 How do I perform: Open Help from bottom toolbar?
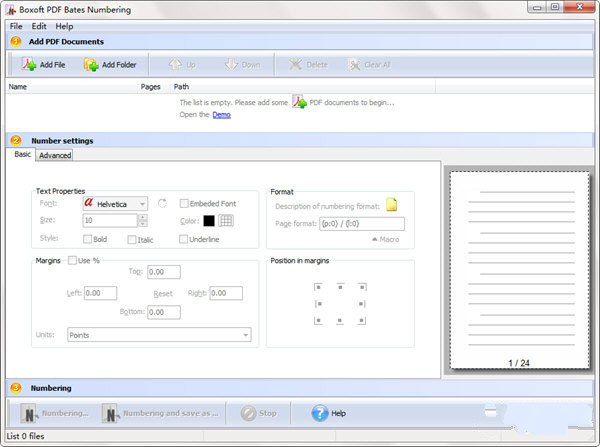(320, 412)
